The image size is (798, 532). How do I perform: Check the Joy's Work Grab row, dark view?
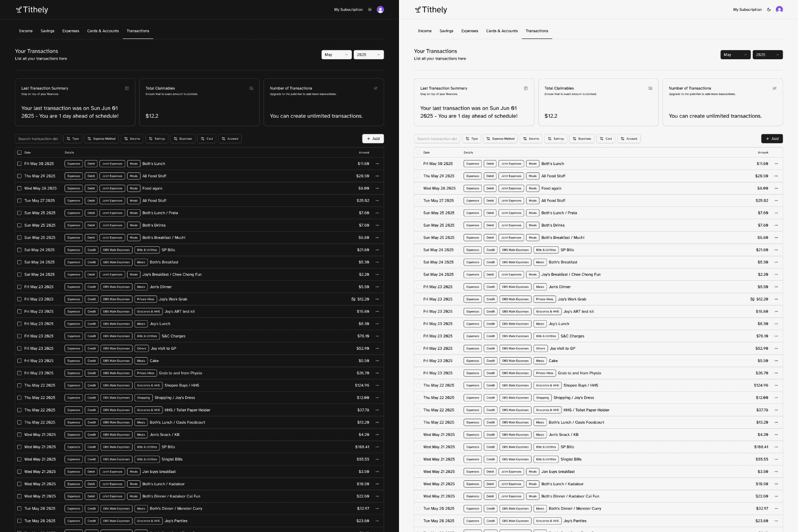click(x=19, y=299)
